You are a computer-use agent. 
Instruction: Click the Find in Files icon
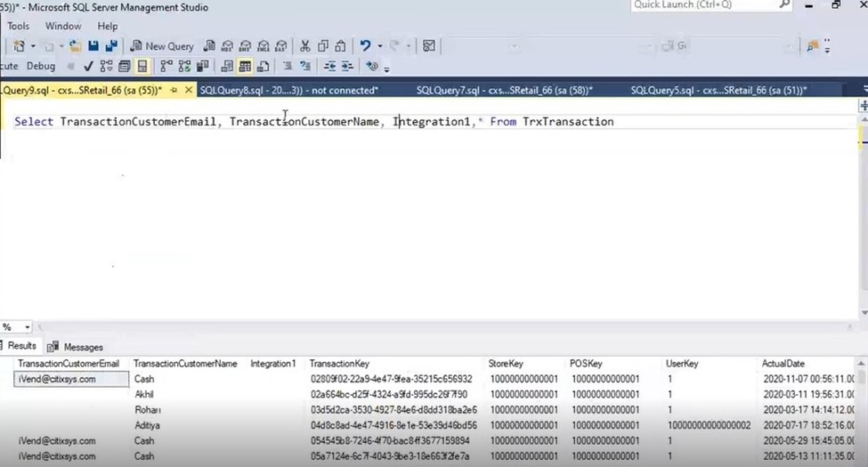pos(812,46)
